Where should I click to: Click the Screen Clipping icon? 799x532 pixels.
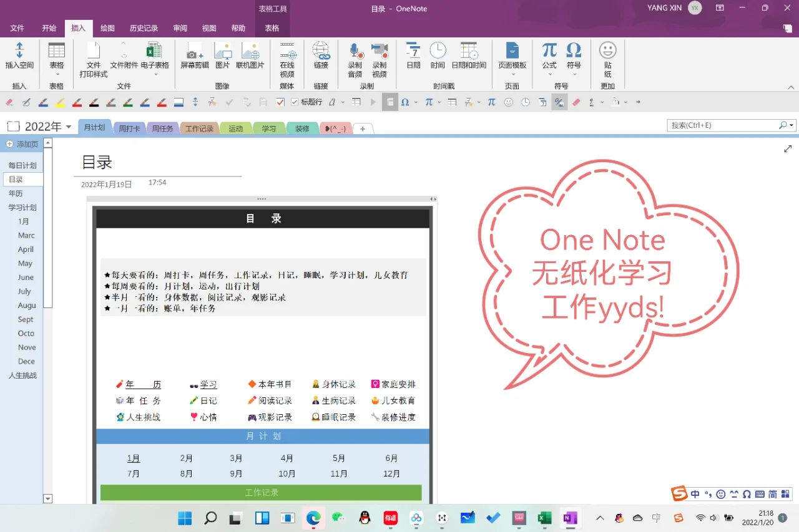tap(195, 56)
